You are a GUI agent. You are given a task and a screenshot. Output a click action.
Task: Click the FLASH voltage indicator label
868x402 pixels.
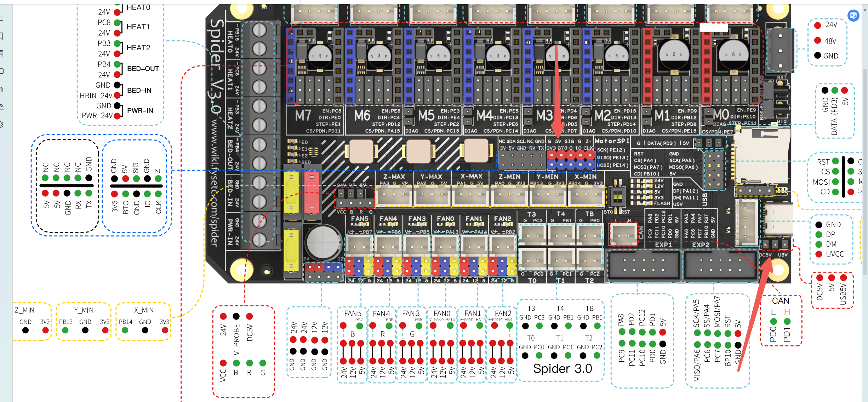coord(662,203)
